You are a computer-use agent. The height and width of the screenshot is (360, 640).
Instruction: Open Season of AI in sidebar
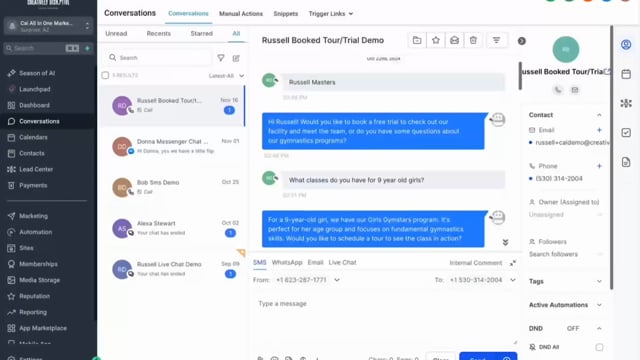(37, 73)
